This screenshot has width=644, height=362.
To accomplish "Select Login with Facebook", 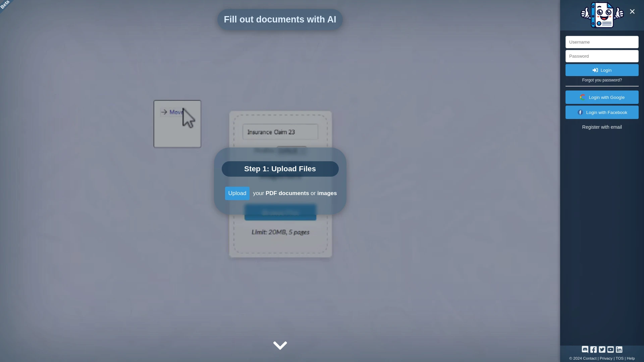I will (x=602, y=112).
